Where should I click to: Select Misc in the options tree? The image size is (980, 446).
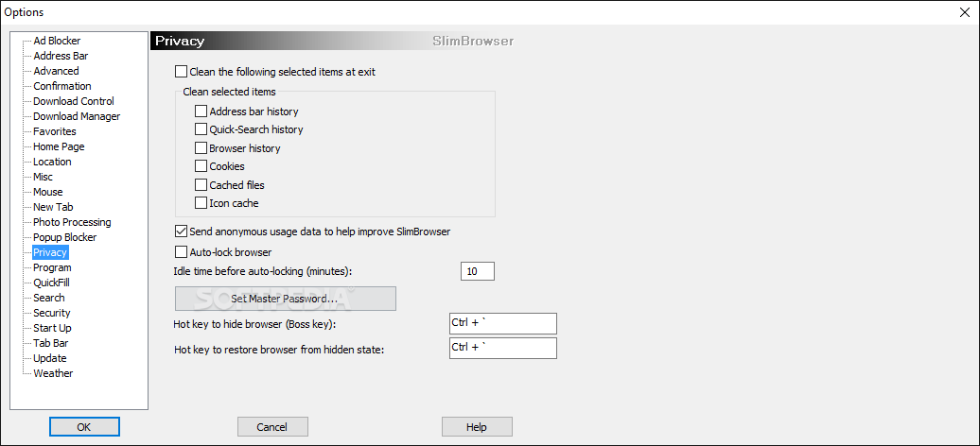44,177
